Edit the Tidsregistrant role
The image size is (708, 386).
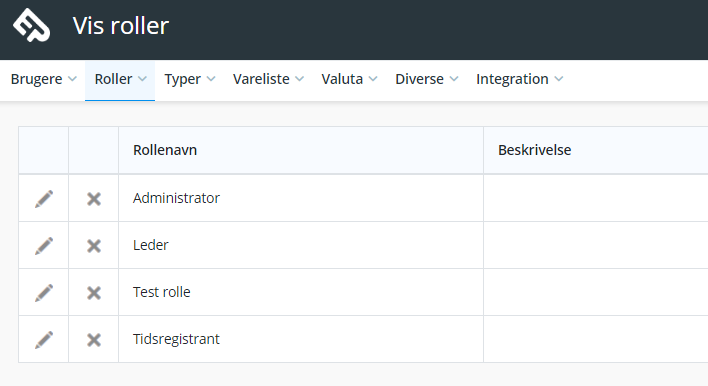tap(44, 339)
